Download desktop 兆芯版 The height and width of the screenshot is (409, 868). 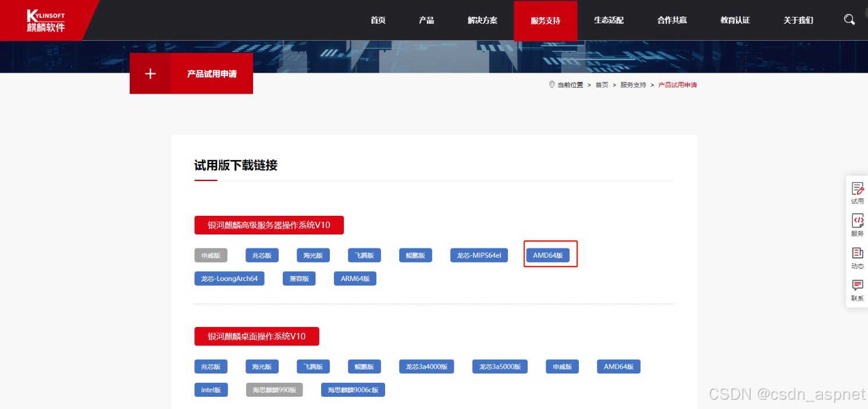click(x=211, y=367)
